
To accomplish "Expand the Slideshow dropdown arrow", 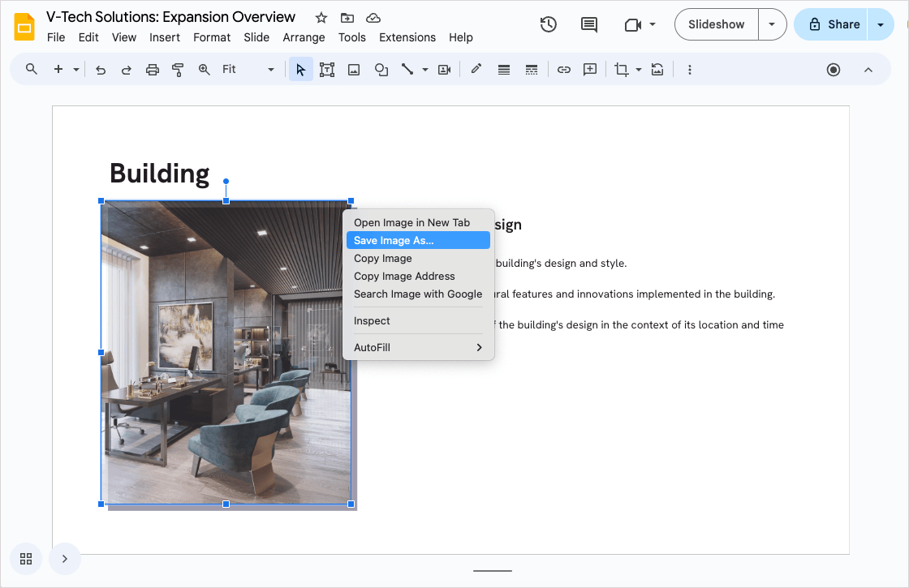I will tap(772, 24).
